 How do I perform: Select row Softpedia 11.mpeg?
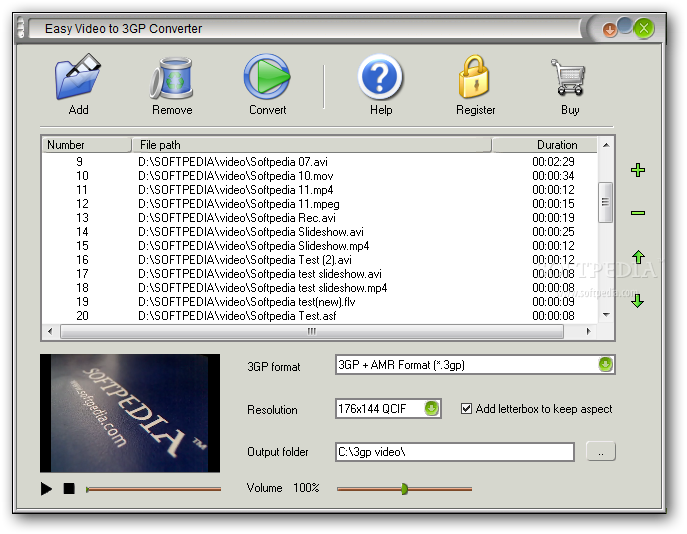320,204
